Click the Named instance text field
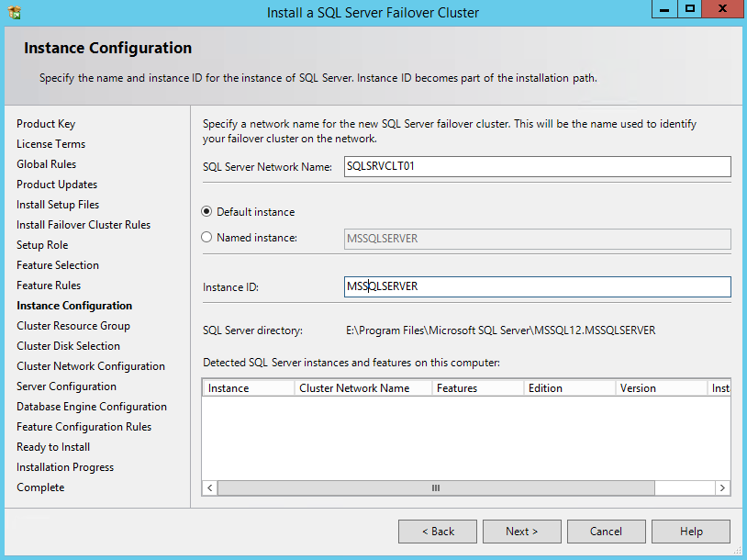 pyautogui.click(x=538, y=239)
